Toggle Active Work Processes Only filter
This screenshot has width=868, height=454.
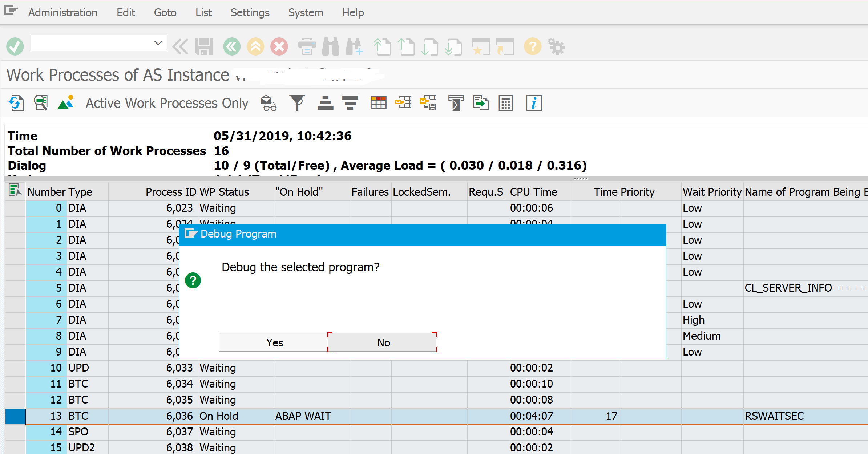tap(167, 103)
